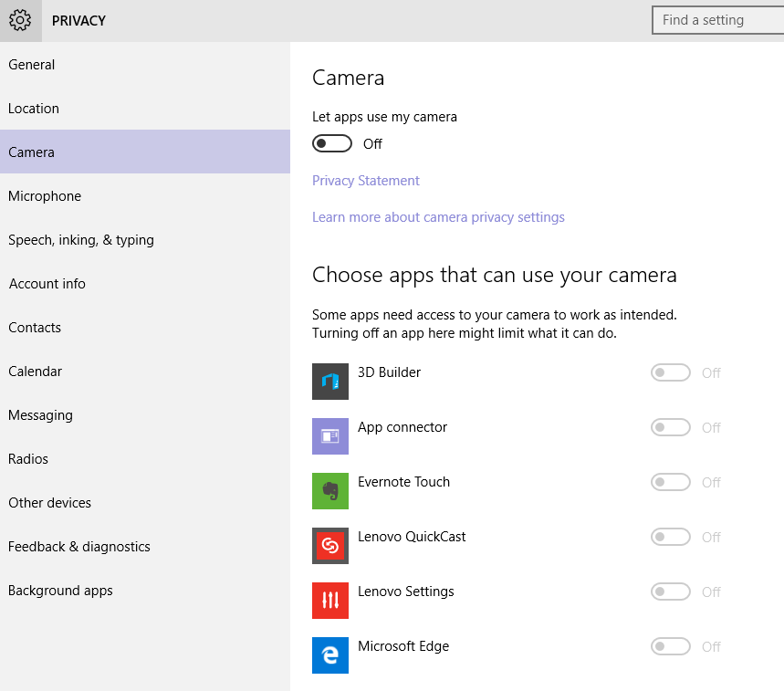Click the Microsoft Edge app name
784x691 pixels.
click(x=403, y=646)
